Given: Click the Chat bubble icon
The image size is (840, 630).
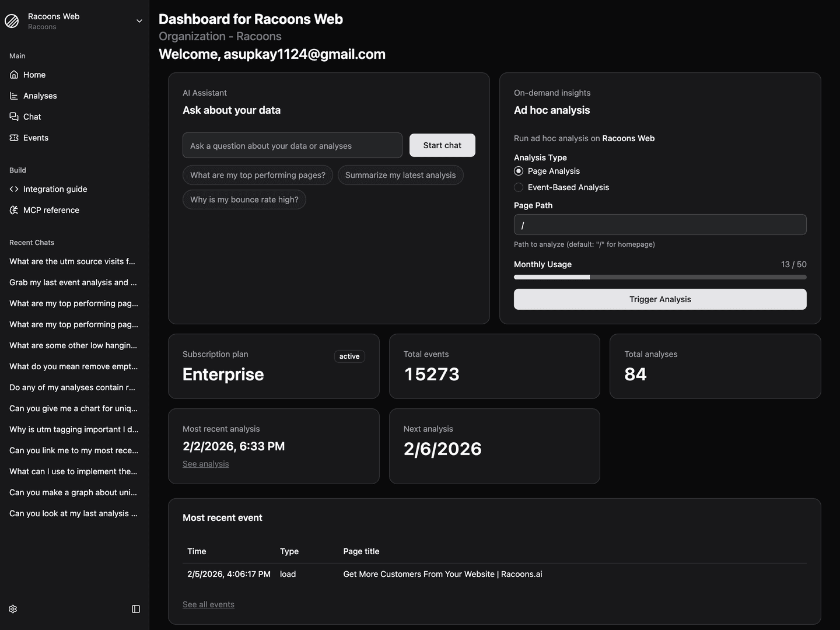Looking at the screenshot, I should coord(14,117).
